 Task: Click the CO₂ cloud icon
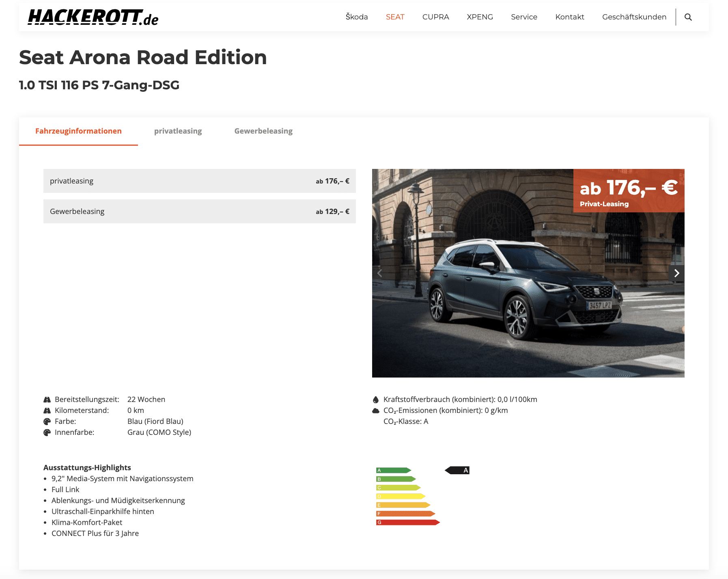pyautogui.click(x=376, y=410)
